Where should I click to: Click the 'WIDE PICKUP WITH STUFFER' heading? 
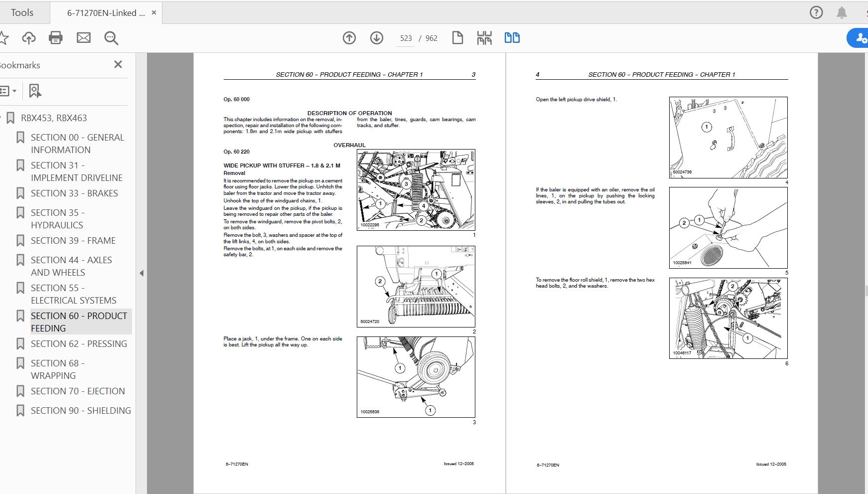pyautogui.click(x=282, y=165)
